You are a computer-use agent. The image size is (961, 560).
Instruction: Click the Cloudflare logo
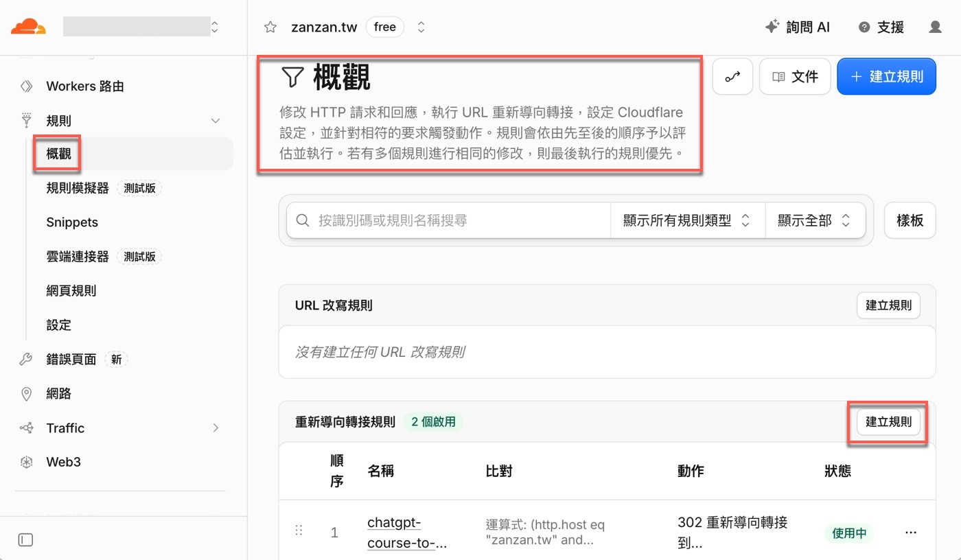(x=28, y=27)
